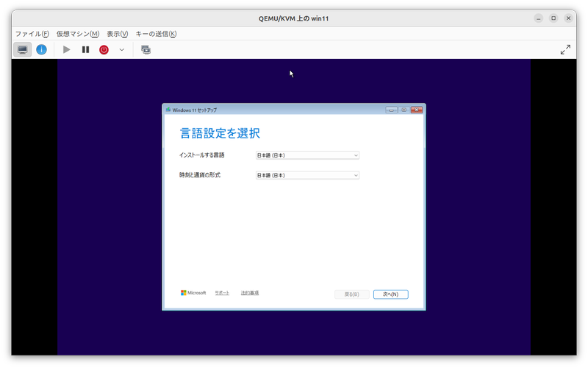Open the 仮想マシン(M) menu
Screen dimensions: 588x368
coord(78,34)
